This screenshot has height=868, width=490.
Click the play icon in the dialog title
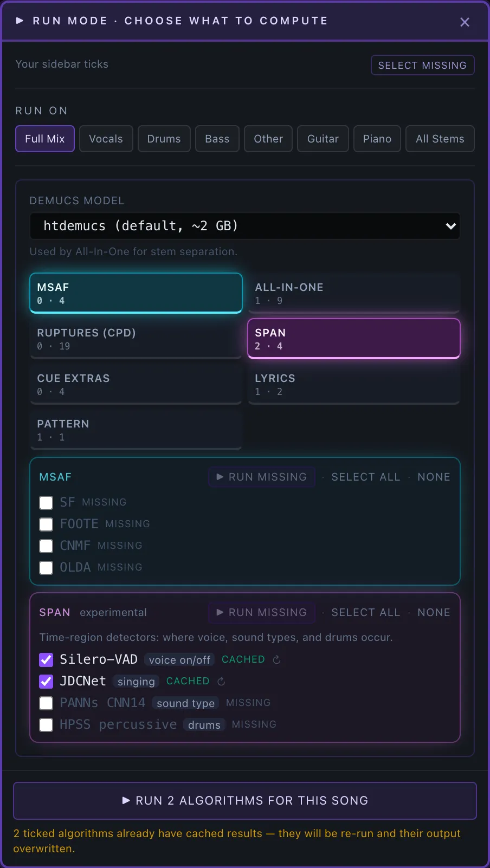[x=20, y=21]
